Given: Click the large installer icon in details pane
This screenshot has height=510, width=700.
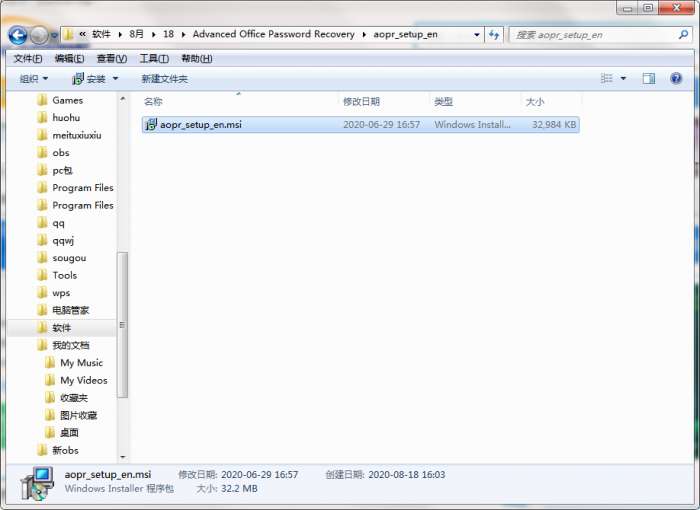Looking at the screenshot, I should tap(38, 483).
